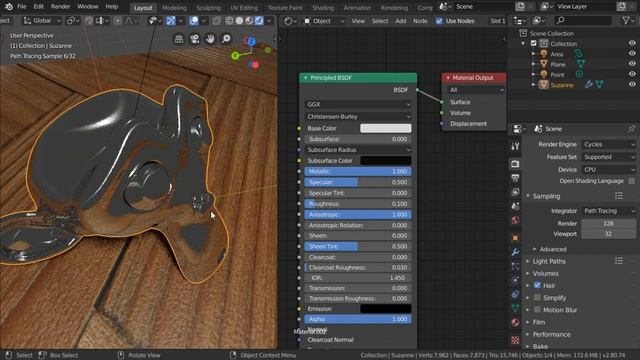The width and height of the screenshot is (640, 360).
Task: Click proportional editing circle icon
Action: pos(118,21)
